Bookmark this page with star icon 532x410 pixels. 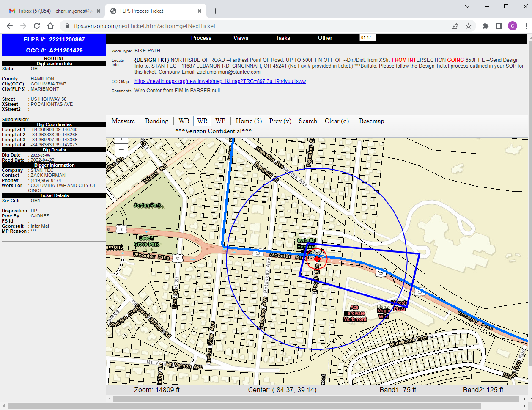(469, 26)
